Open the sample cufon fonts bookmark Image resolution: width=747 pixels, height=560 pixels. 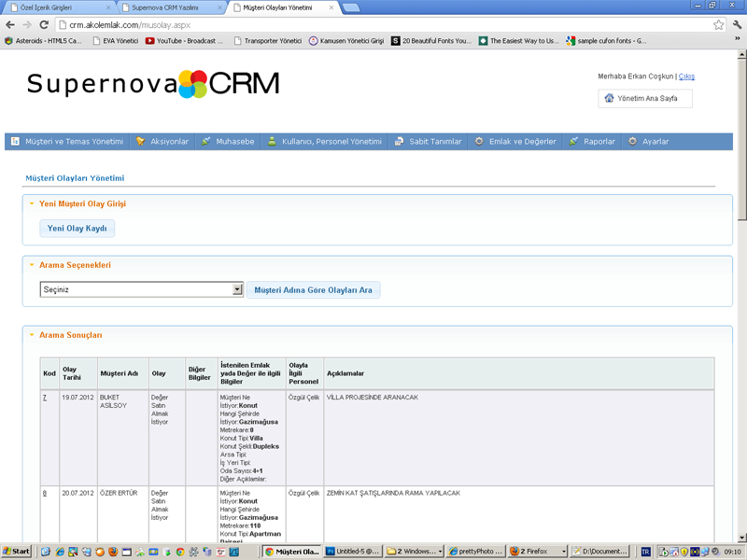606,41
